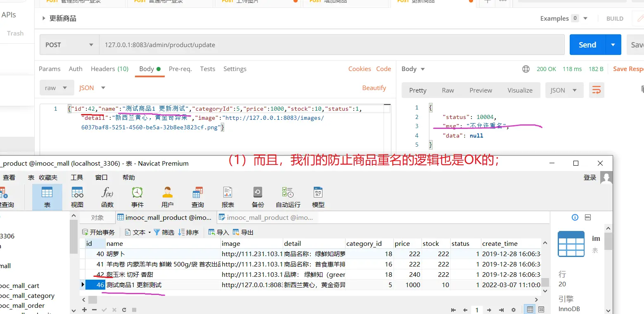Expand the raw body type dropdown

pyautogui.click(x=56, y=88)
